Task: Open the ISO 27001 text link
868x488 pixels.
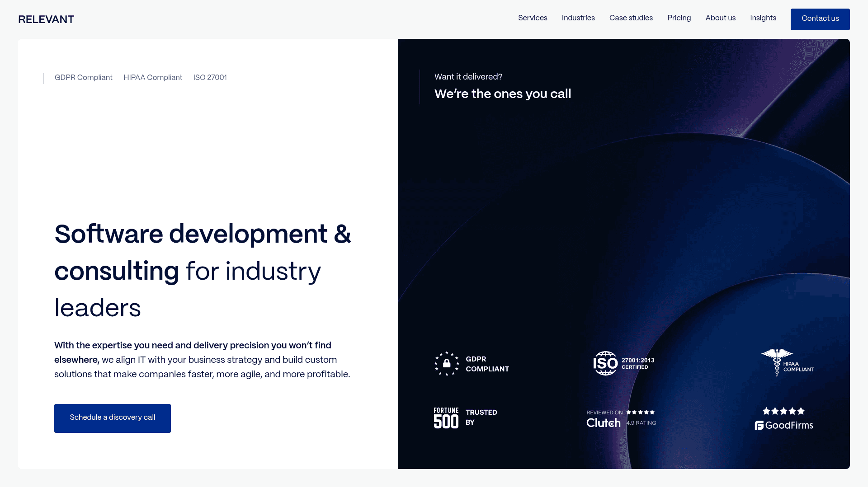Action: (x=210, y=78)
